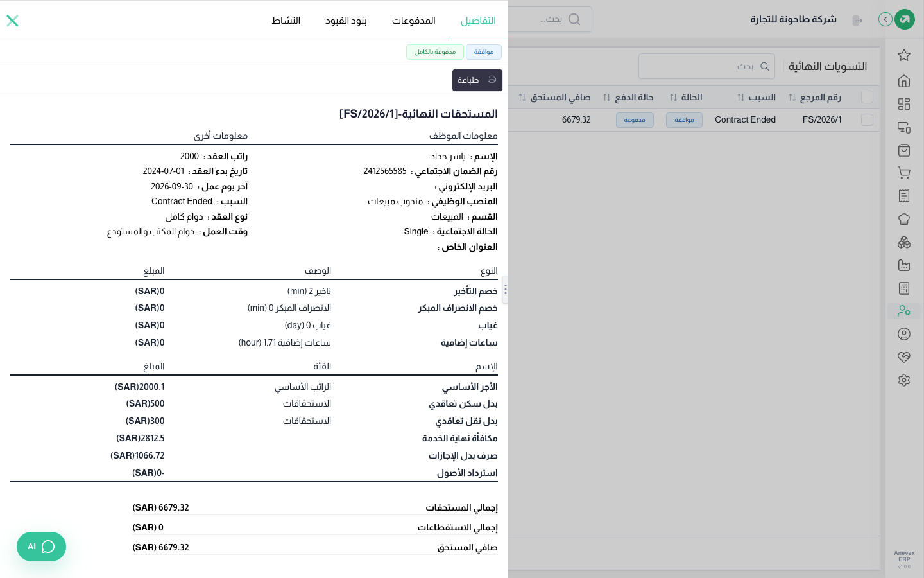The height and width of the screenshot is (578, 924).
Task: Click the التسويات النهائية list search field
Action: (706, 66)
